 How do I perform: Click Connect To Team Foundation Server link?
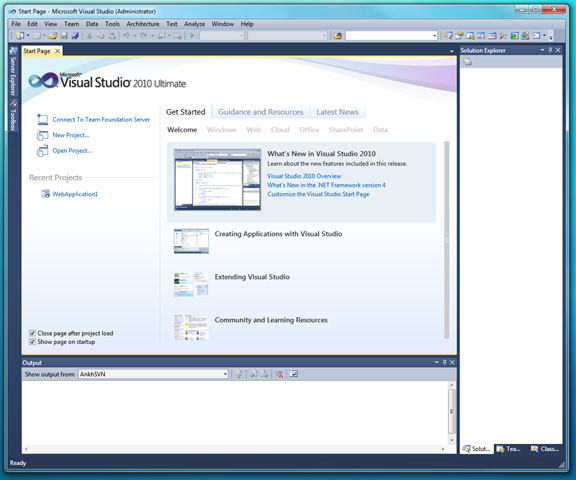point(101,120)
